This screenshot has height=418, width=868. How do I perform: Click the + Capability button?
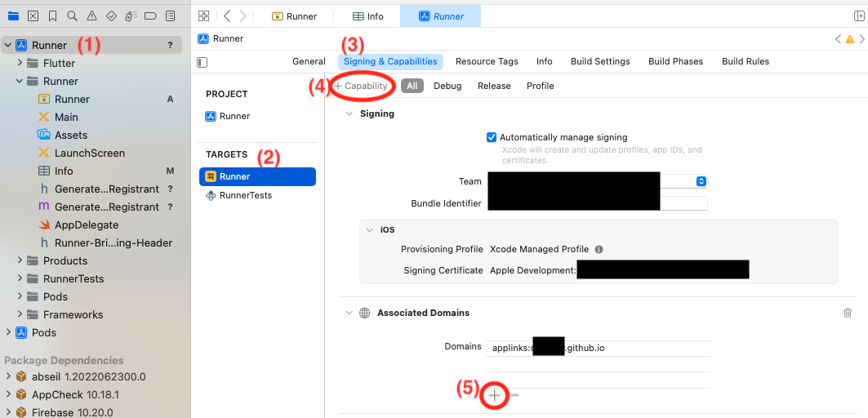coord(361,86)
